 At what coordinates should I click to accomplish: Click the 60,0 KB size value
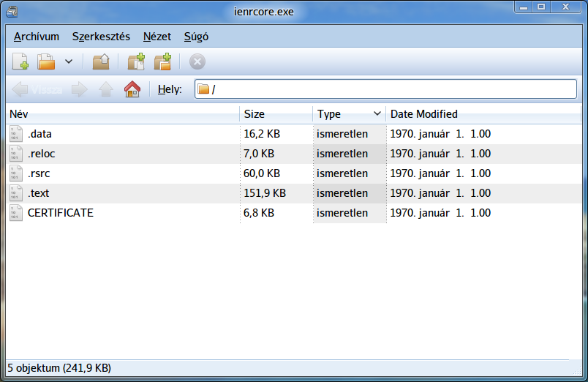click(x=262, y=173)
